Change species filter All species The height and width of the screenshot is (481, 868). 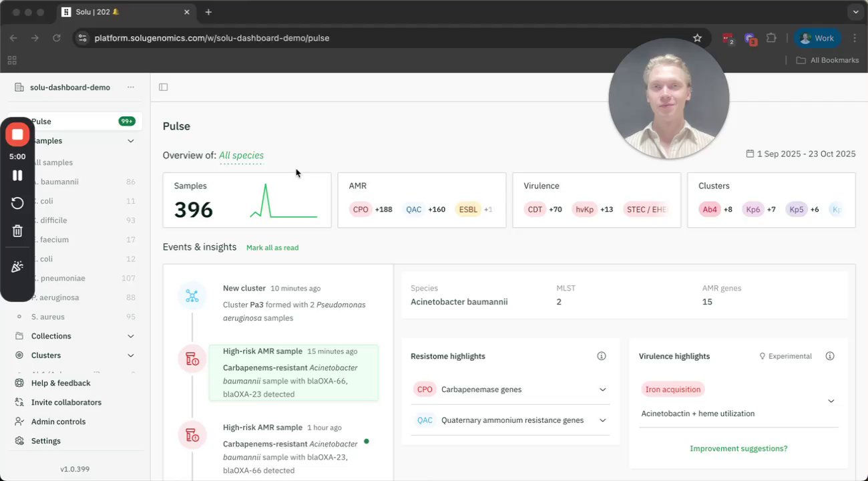click(x=241, y=155)
